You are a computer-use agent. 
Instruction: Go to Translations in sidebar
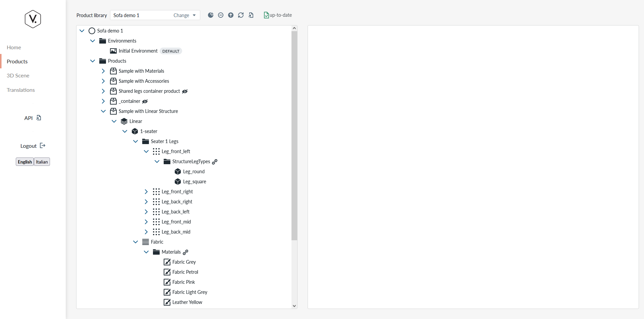tap(21, 90)
